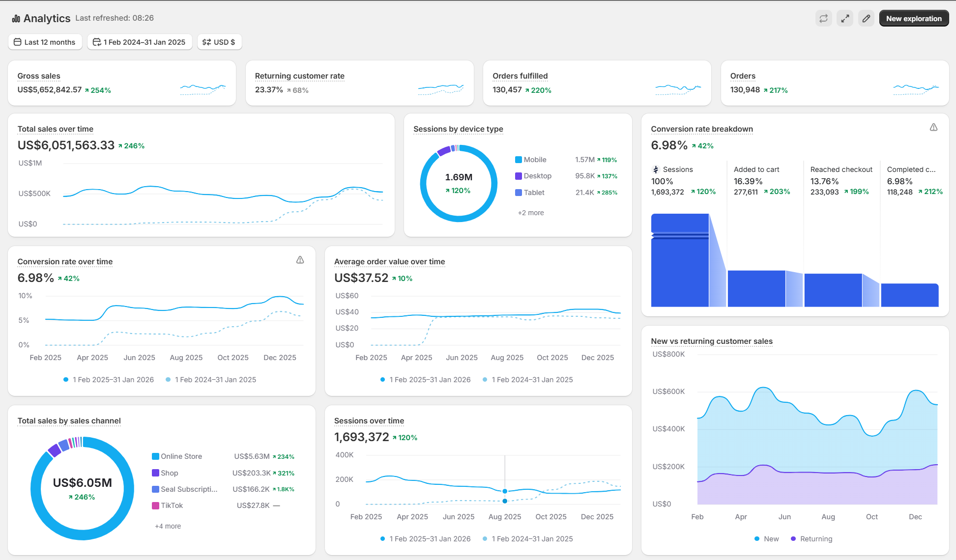Click the Gross sales sparkline thumbnail
The height and width of the screenshot is (560, 956).
[x=203, y=89]
